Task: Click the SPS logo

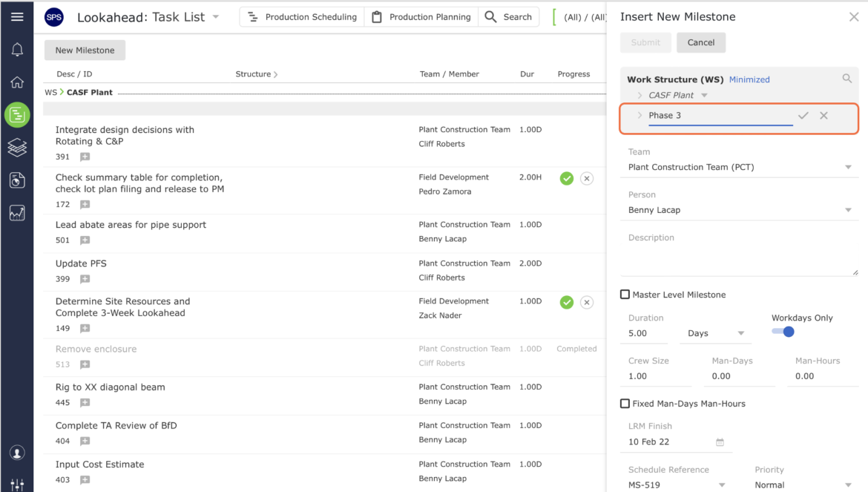Action: click(54, 17)
